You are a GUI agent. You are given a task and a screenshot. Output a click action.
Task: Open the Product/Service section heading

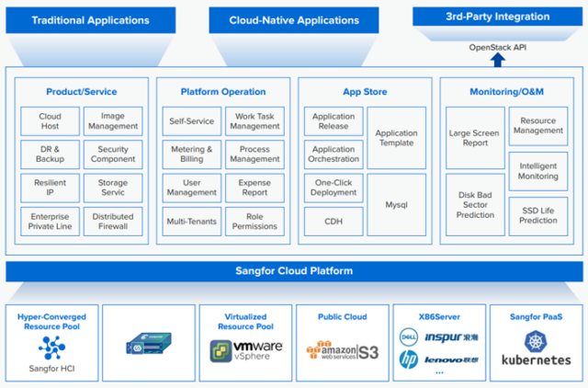82,92
